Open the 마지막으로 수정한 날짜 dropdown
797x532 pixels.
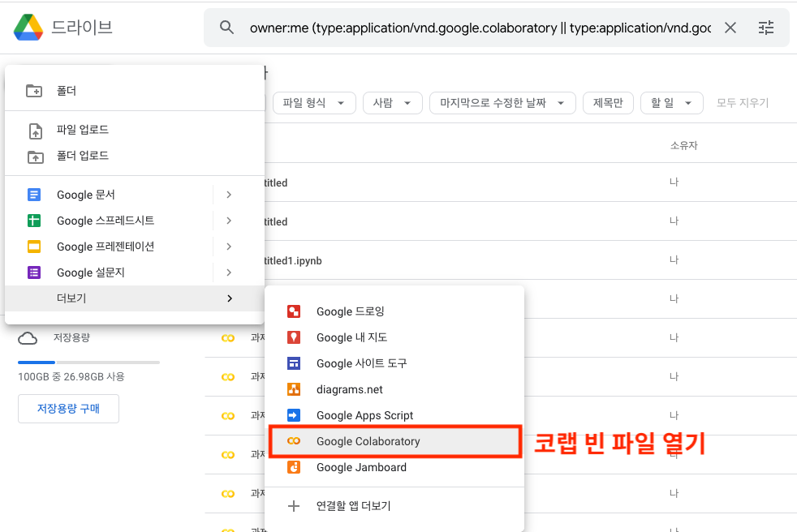502,103
